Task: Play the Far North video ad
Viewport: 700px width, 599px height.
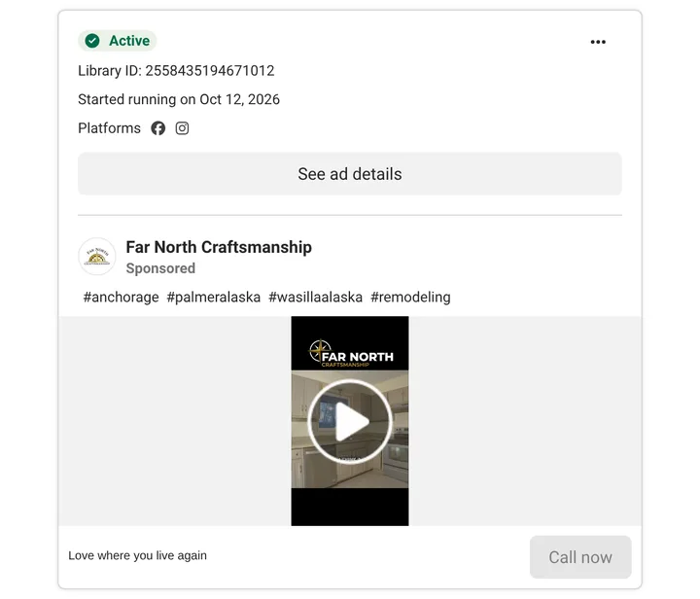Action: [x=350, y=421]
